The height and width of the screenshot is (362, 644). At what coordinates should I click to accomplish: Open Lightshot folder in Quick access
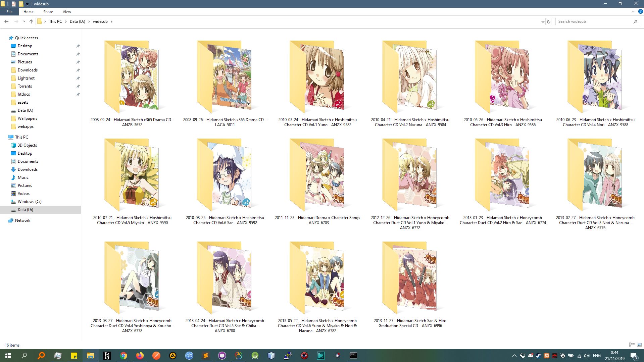(x=26, y=78)
